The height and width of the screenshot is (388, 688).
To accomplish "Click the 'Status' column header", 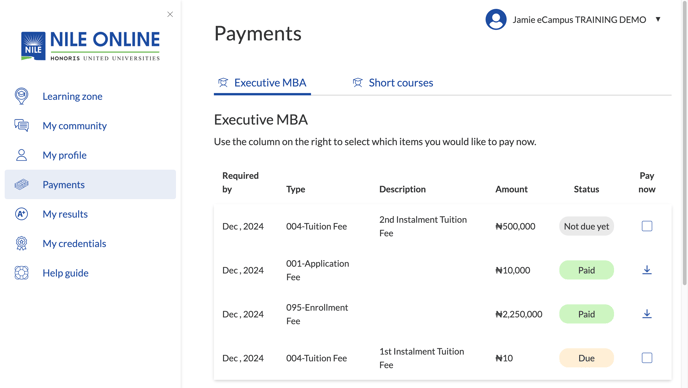I will click(586, 189).
